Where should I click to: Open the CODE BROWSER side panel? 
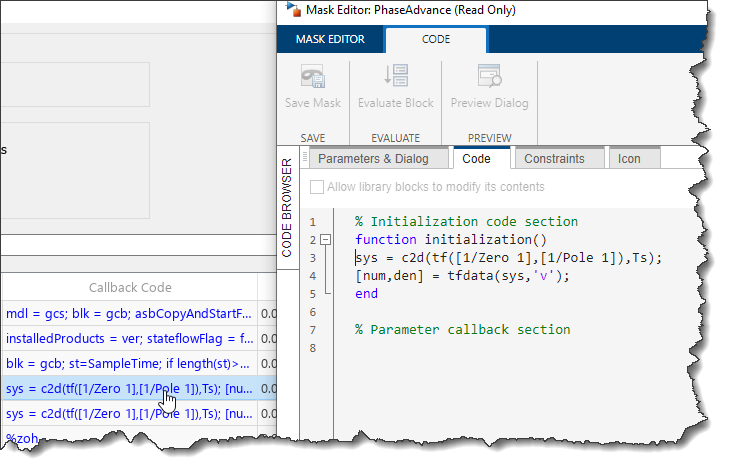pos(286,208)
